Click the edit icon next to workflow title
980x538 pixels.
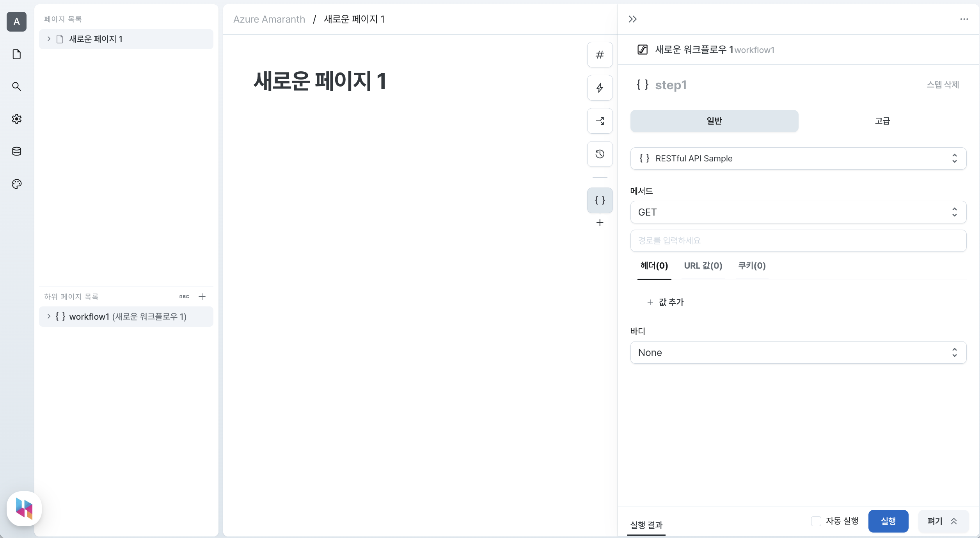642,50
